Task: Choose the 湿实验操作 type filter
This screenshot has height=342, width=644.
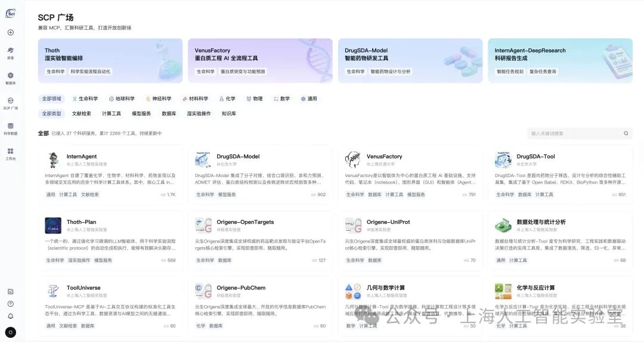Action: point(199,114)
